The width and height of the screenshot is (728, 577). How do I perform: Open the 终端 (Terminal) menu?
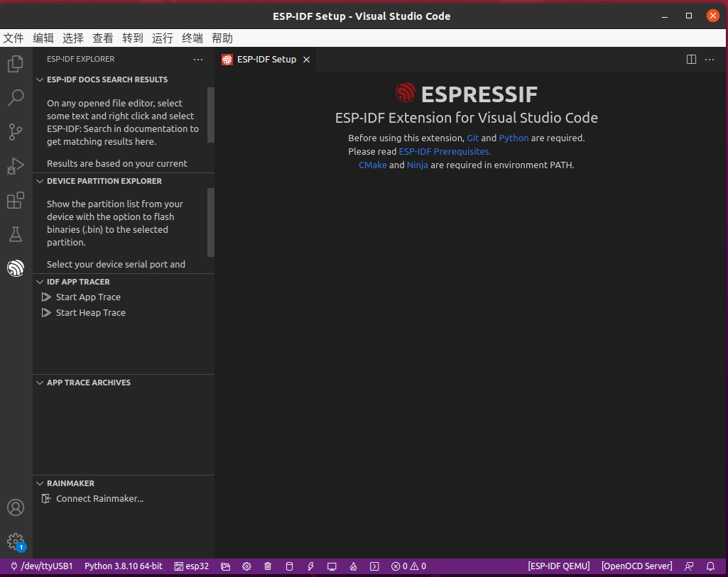point(192,38)
